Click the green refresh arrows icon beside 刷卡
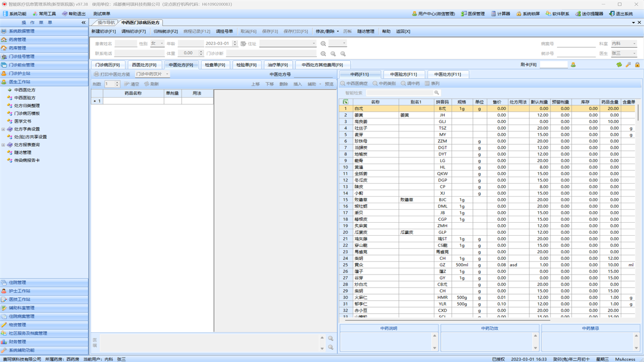 point(619,65)
